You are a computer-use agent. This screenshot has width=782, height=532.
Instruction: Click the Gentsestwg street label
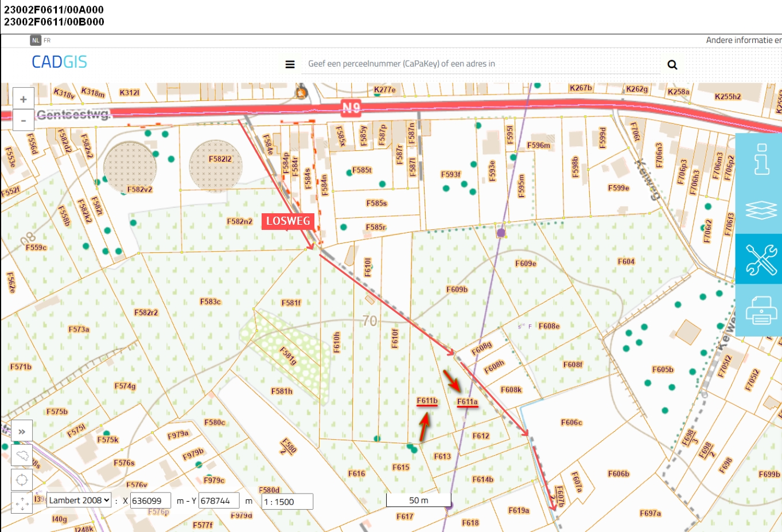pos(73,115)
